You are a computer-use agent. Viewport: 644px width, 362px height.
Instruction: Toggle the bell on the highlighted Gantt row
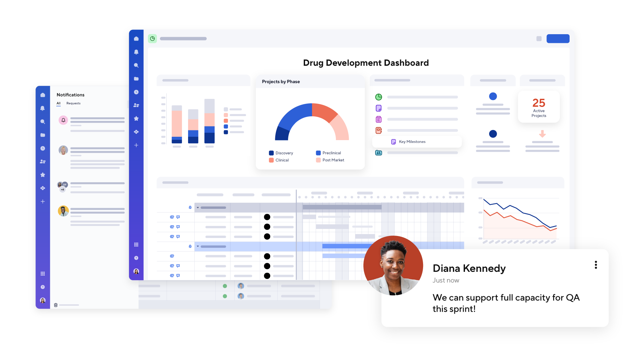point(190,246)
